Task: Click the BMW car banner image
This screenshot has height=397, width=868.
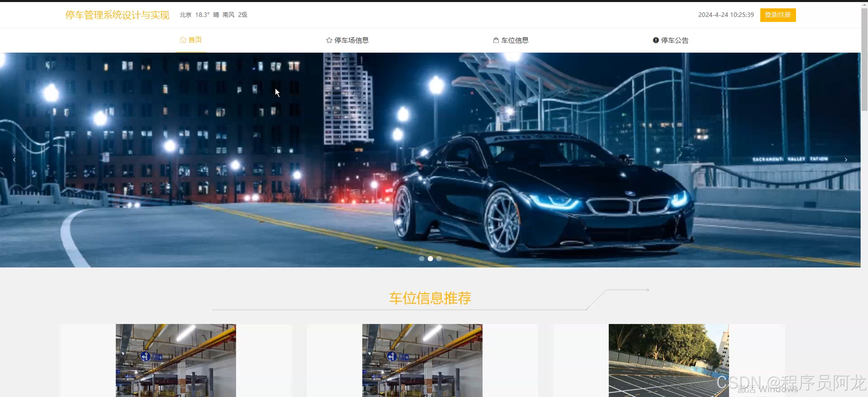Action: (x=542, y=190)
